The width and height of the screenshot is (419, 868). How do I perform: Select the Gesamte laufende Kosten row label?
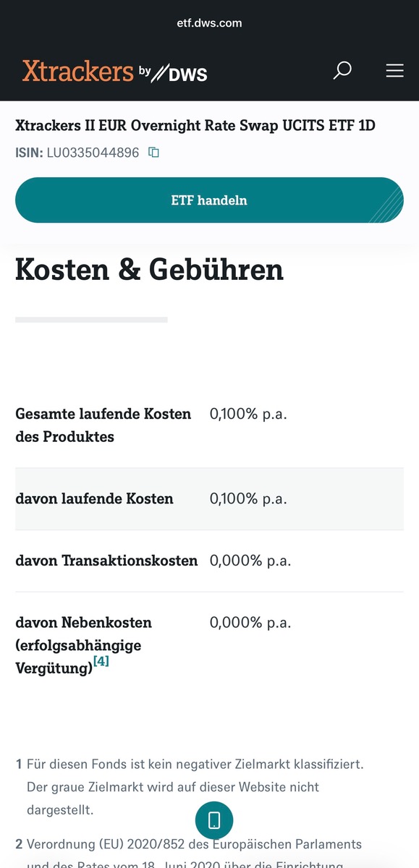(103, 425)
